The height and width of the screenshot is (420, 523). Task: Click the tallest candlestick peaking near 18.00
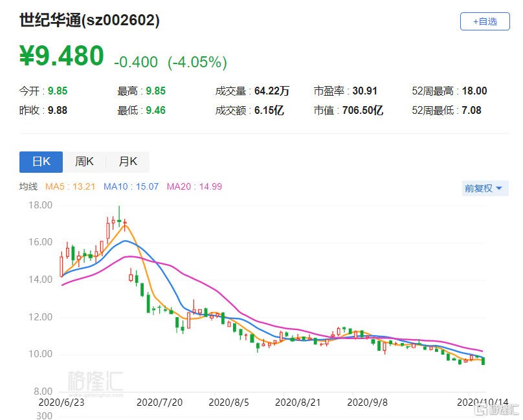coord(119,217)
